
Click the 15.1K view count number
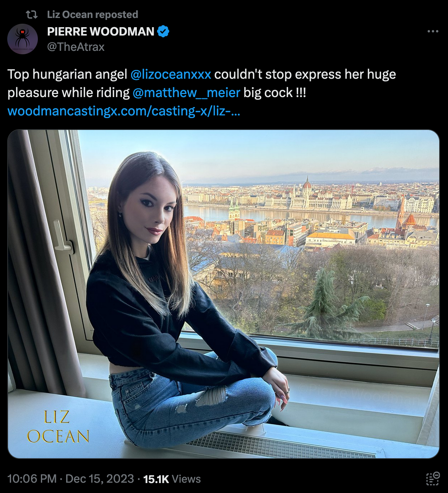156,479
